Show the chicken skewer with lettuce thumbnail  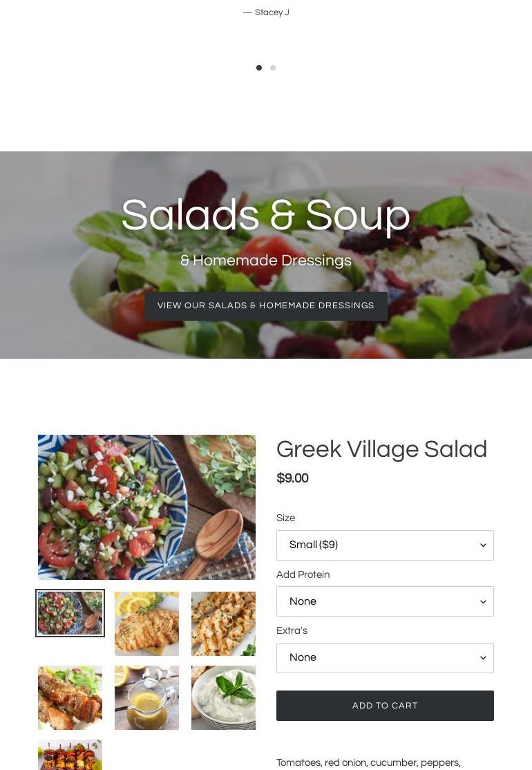(x=70, y=698)
